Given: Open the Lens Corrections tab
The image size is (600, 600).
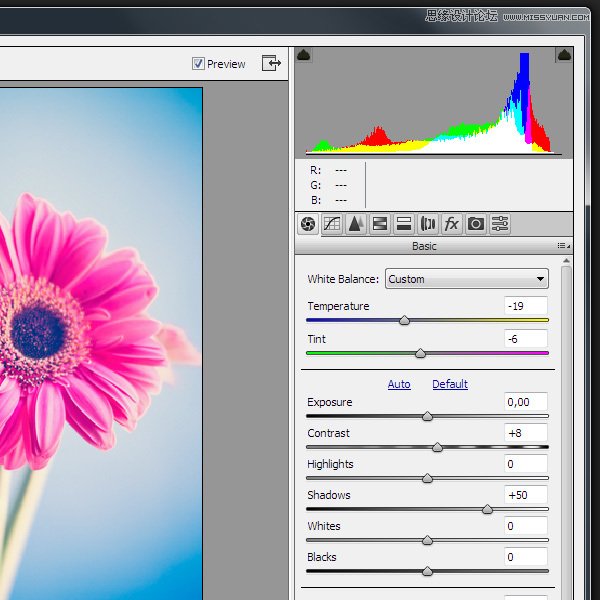Looking at the screenshot, I should (x=428, y=224).
